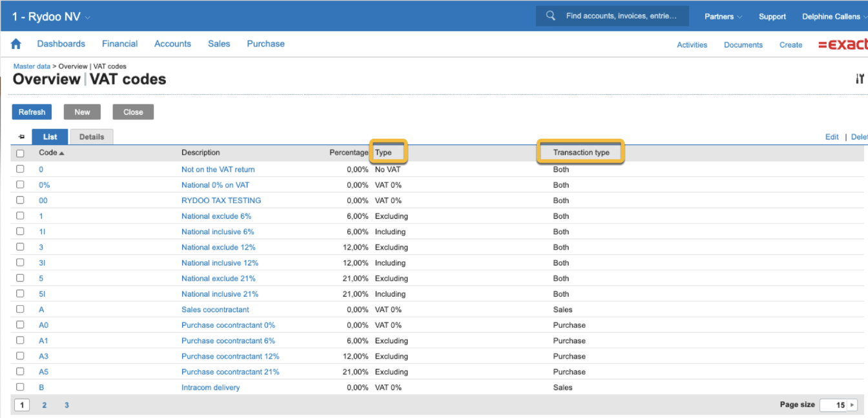The width and height of the screenshot is (868, 418).
Task: Open the Financial menu
Action: (119, 44)
